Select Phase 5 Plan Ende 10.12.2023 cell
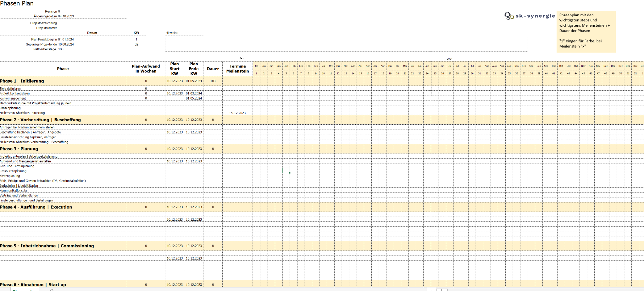The height and width of the screenshot is (291, 644). 194,246
